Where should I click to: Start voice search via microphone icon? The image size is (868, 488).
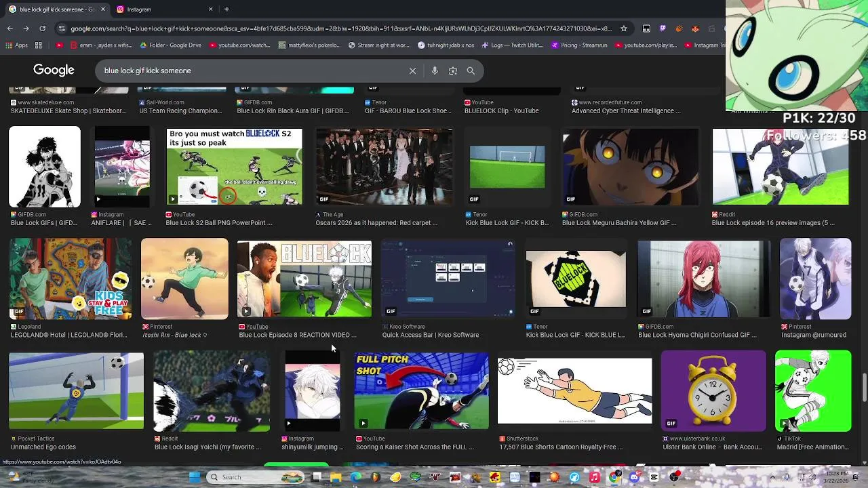click(x=435, y=70)
